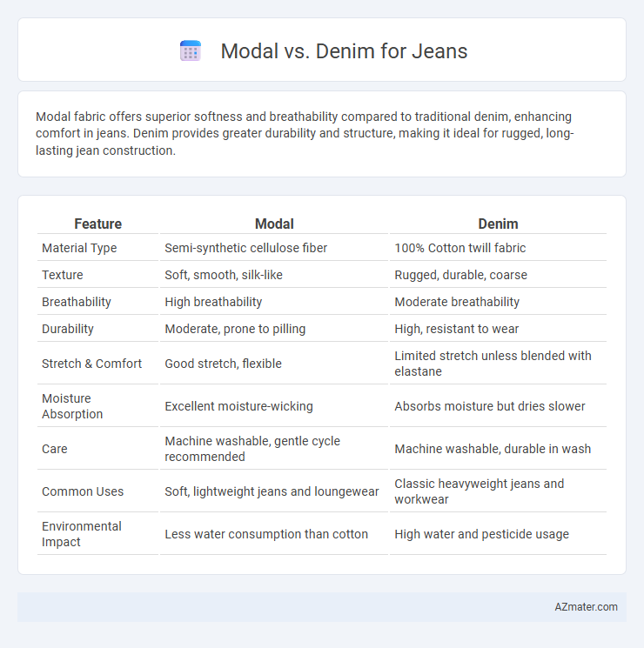Screen dimensions: 644x648
Task: Click 'Soft, lightweight jeans and loungewear' cell
Action: (272, 491)
